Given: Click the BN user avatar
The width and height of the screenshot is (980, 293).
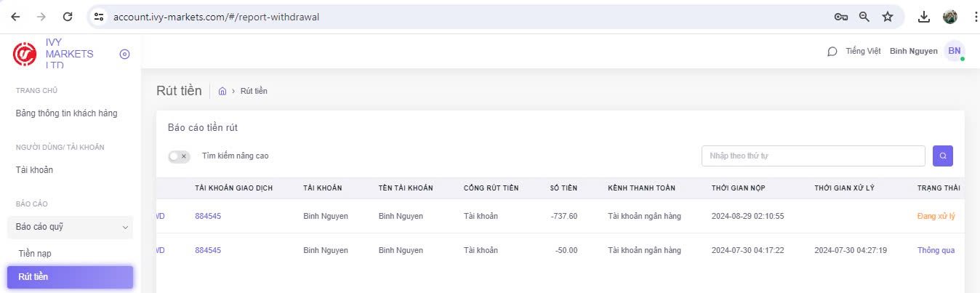Looking at the screenshot, I should click(954, 51).
